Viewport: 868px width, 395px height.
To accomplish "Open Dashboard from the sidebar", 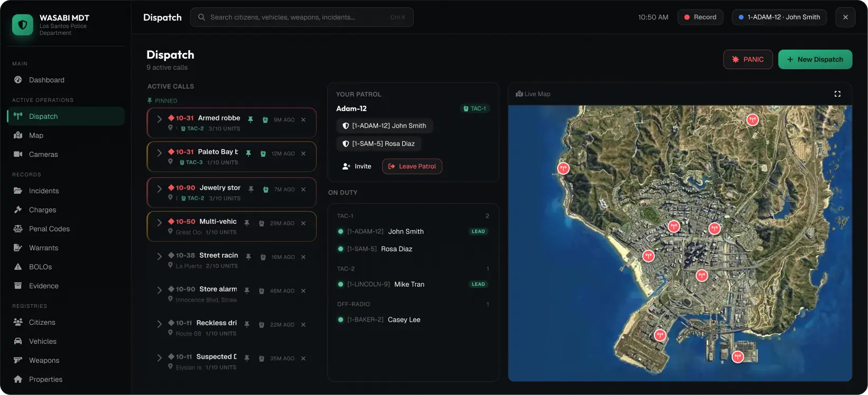I will pos(66,80).
